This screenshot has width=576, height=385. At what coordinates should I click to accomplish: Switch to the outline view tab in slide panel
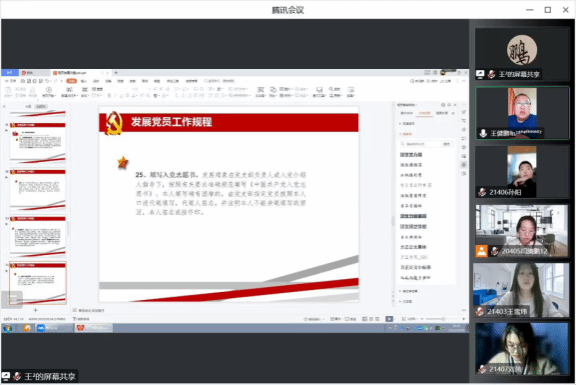coord(28,107)
